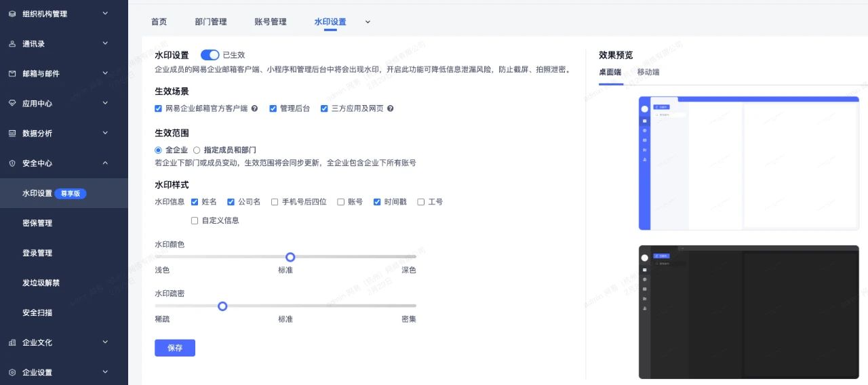
Task: Click the 数据分析 chart icon
Action: click(x=12, y=133)
